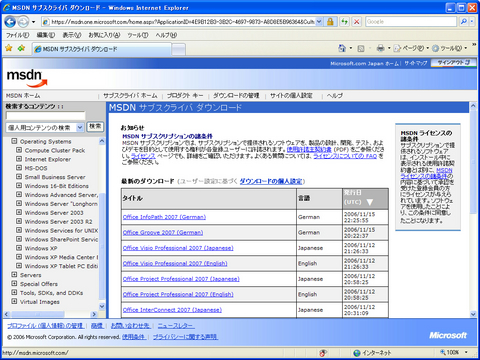This screenshot has height=360, width=480.
Task: Open the ファイル(F) menu
Action: pos(17,35)
